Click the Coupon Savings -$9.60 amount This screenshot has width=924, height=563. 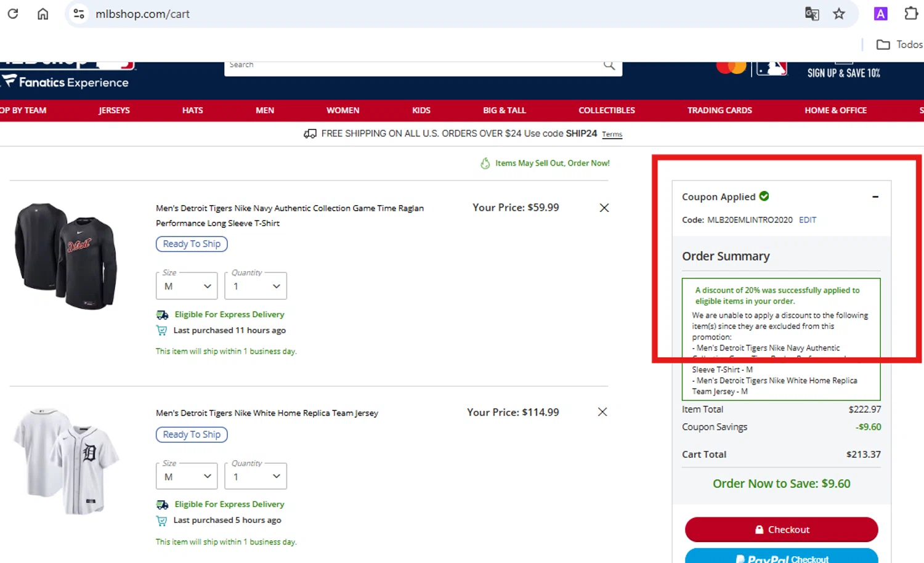point(868,427)
